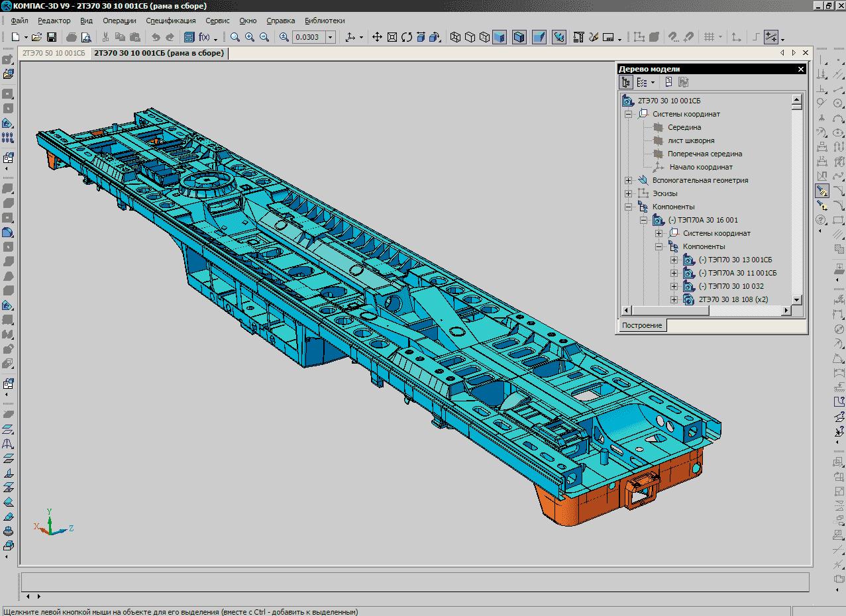Image resolution: width=846 pixels, height=616 pixels.
Task: Collapse the top-level Компоненты tree node
Action: (628, 207)
